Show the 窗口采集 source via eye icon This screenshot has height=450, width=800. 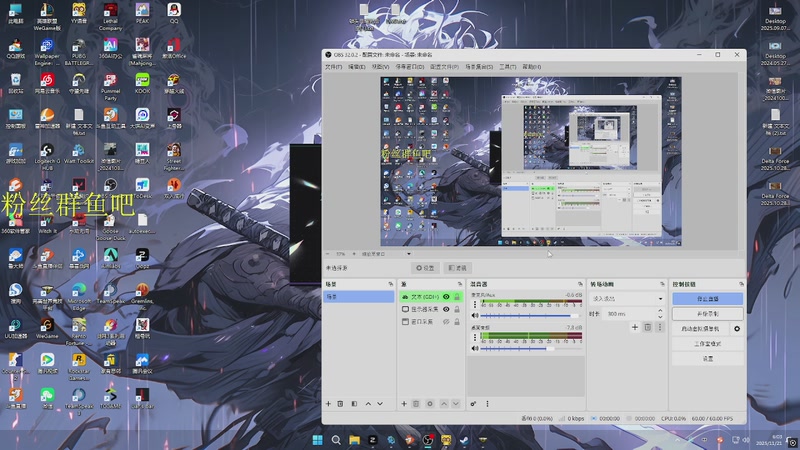[446, 321]
